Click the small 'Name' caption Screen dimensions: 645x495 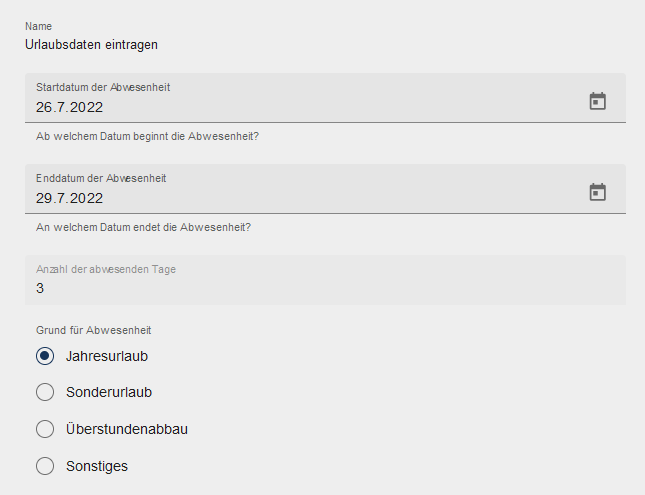coord(38,26)
